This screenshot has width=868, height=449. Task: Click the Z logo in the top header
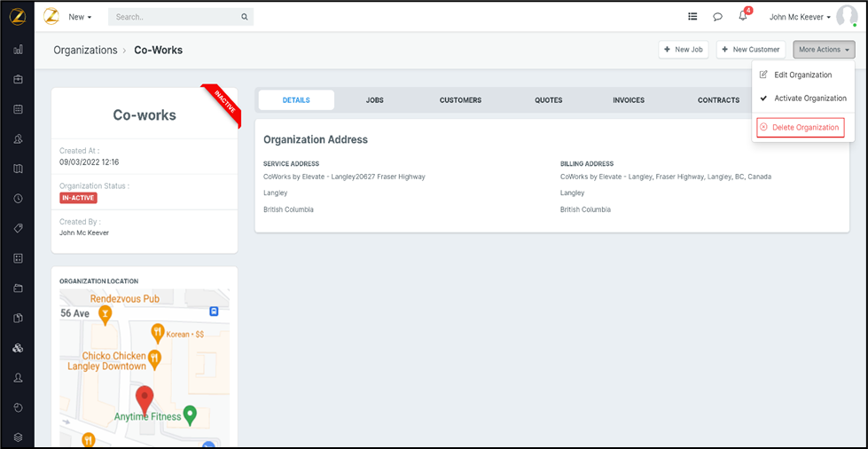click(51, 17)
